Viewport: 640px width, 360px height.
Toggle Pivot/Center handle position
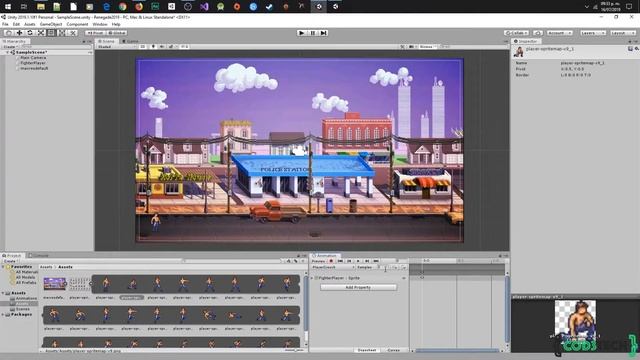96,33
